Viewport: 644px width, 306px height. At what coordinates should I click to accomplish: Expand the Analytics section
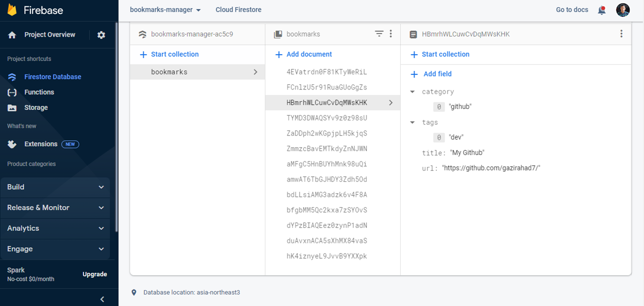(55, 228)
